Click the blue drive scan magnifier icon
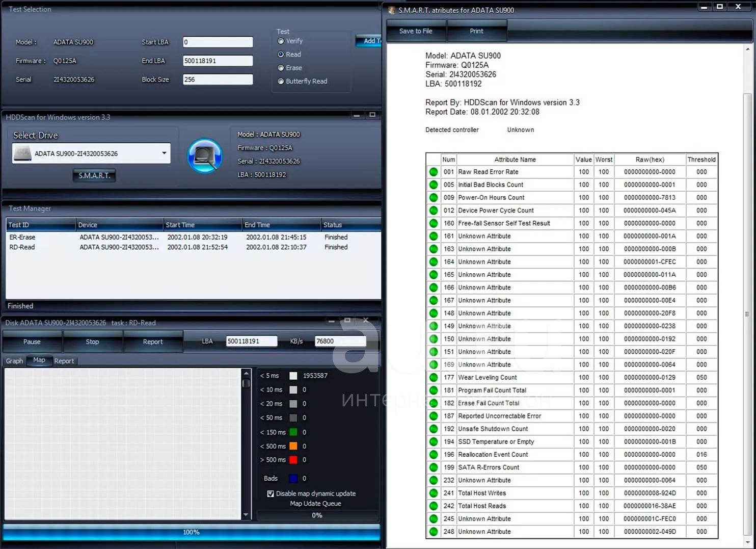 205,156
